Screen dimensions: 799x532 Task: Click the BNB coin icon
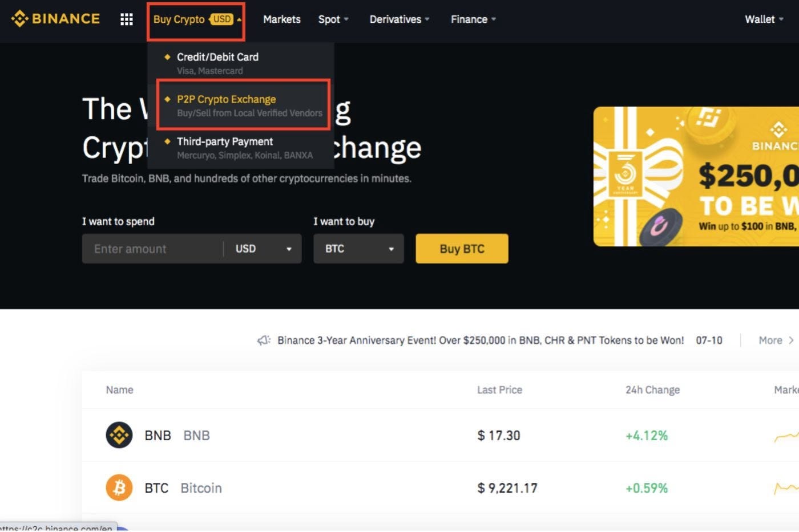(119, 435)
